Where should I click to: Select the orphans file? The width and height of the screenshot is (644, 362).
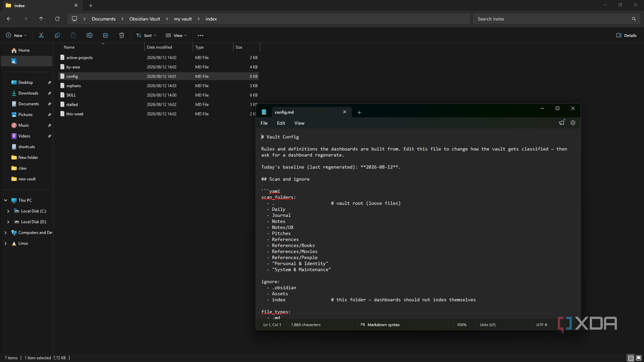[x=159, y=86]
